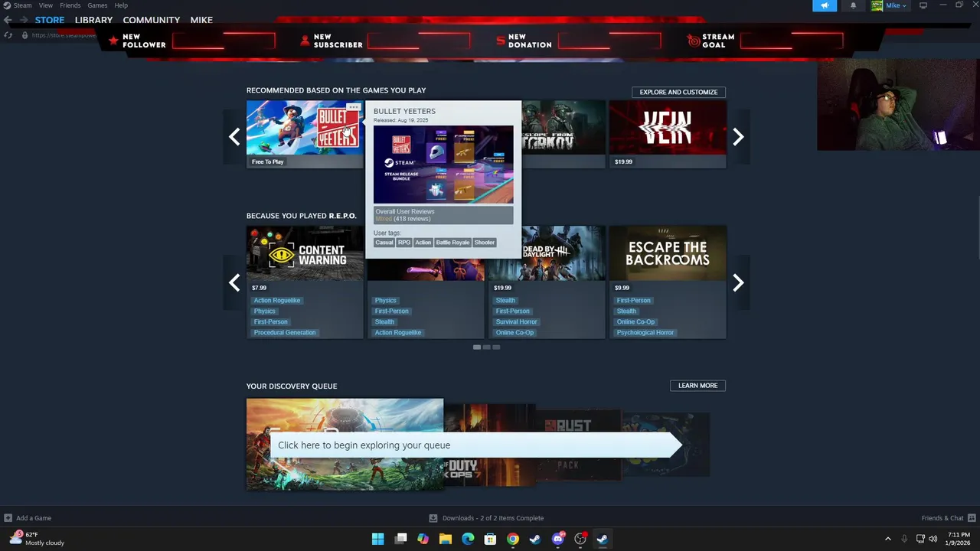
Task: Show hidden system tray icons
Action: (888, 539)
